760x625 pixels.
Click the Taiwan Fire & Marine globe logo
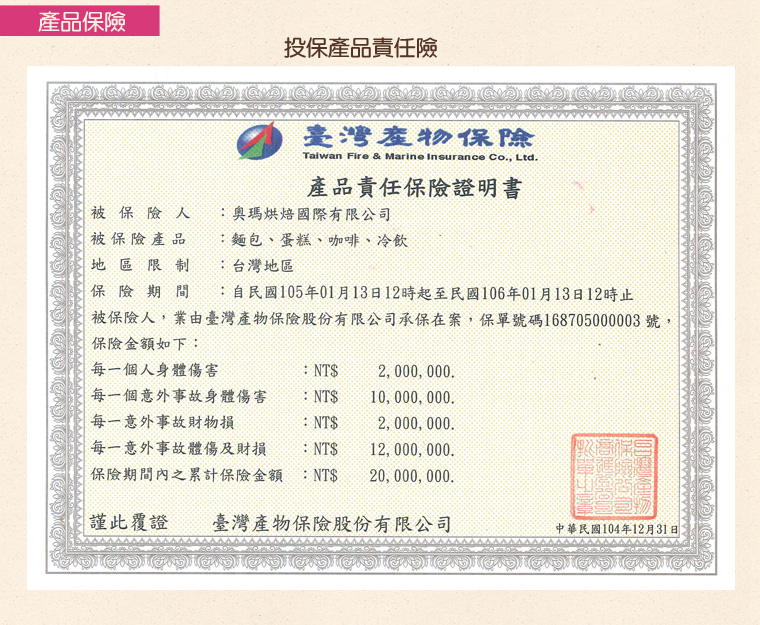259,141
